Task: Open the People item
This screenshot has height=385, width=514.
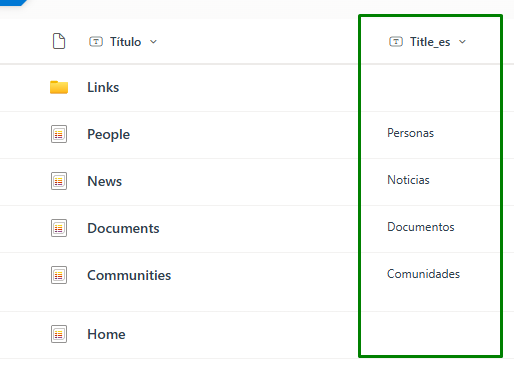Action: [108, 135]
